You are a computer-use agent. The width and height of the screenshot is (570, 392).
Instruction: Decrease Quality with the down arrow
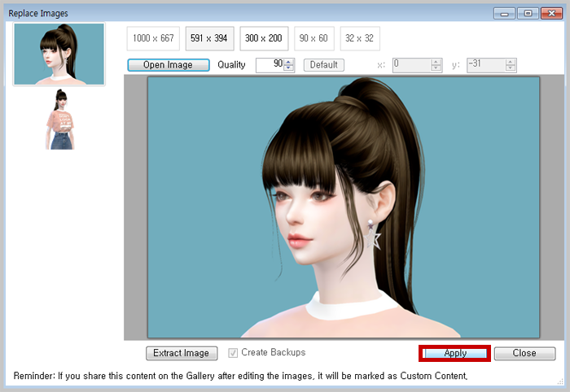coord(288,68)
